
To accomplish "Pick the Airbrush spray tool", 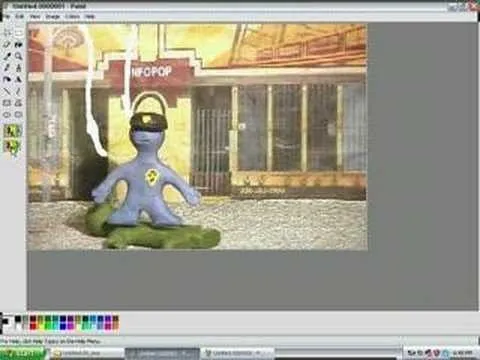I will [x=7, y=79].
